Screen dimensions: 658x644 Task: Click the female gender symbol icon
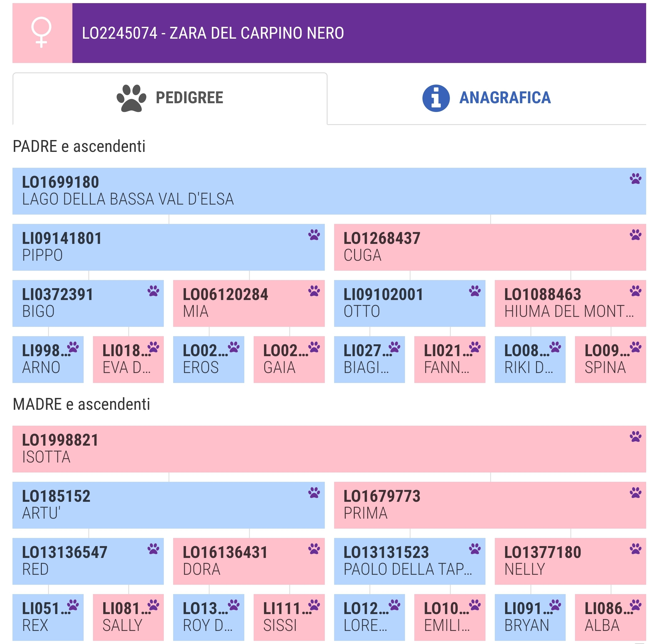coord(41,33)
